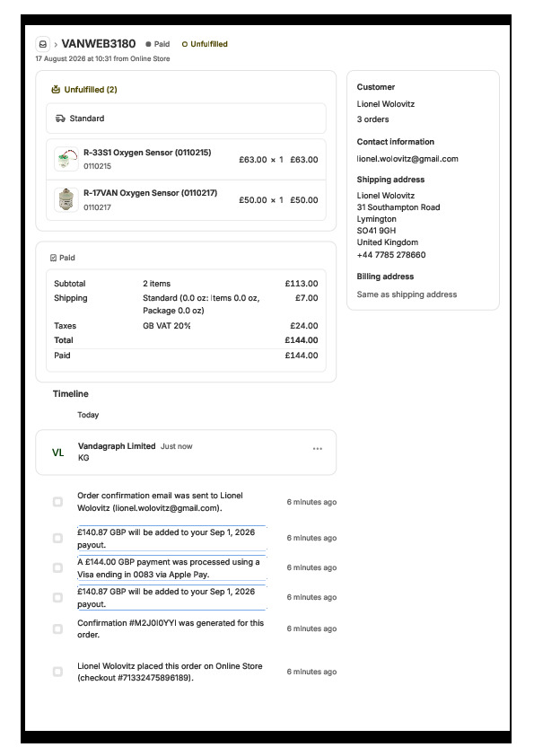
Task: Click the Unfulfilled status badge in the header
Action: (205, 44)
